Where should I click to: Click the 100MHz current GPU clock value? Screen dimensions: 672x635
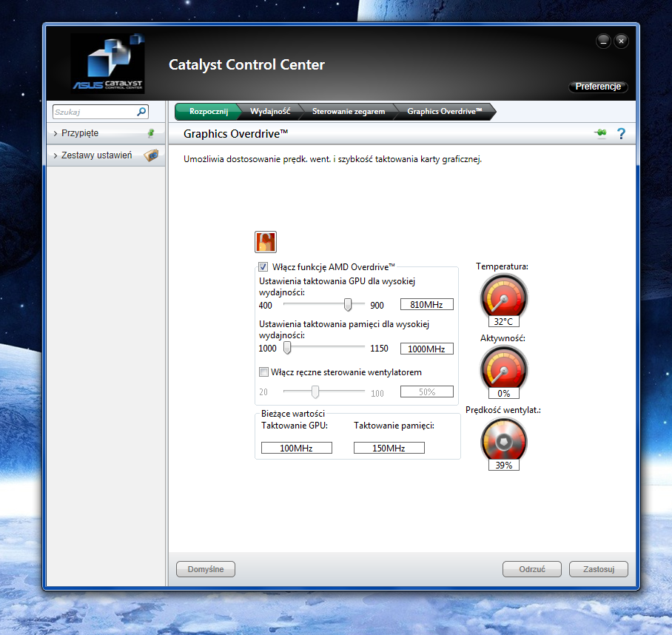click(297, 448)
